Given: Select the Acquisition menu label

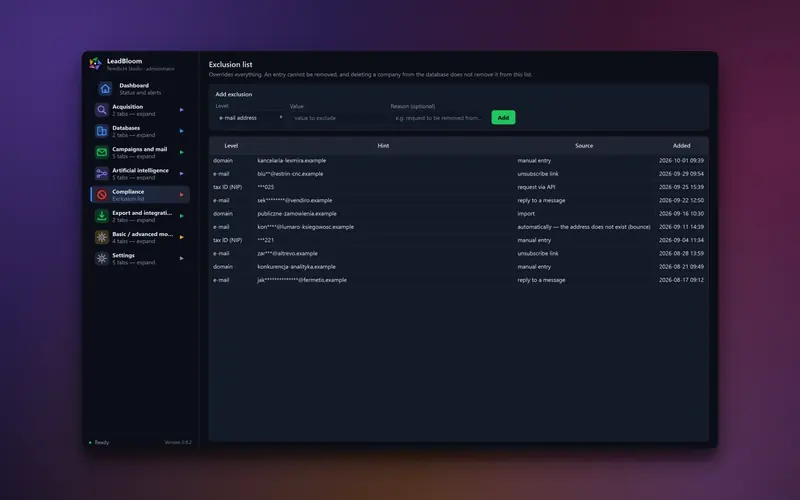Looking at the screenshot, I should (128, 107).
